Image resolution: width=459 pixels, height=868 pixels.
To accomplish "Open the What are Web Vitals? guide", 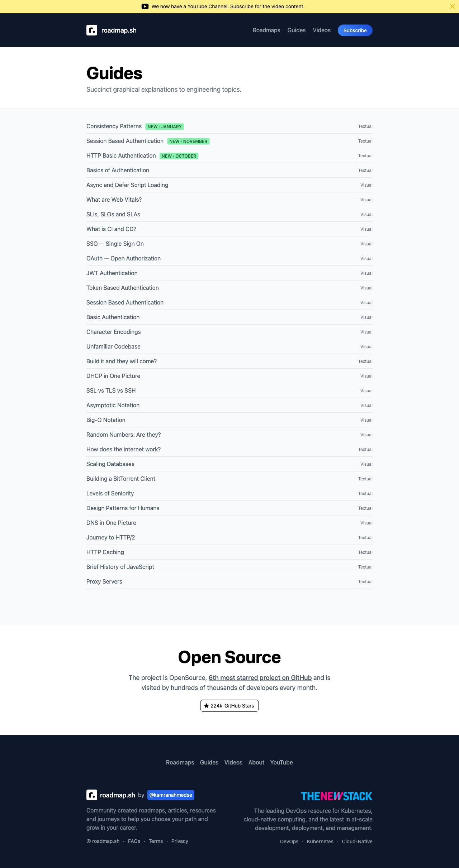I will [114, 200].
